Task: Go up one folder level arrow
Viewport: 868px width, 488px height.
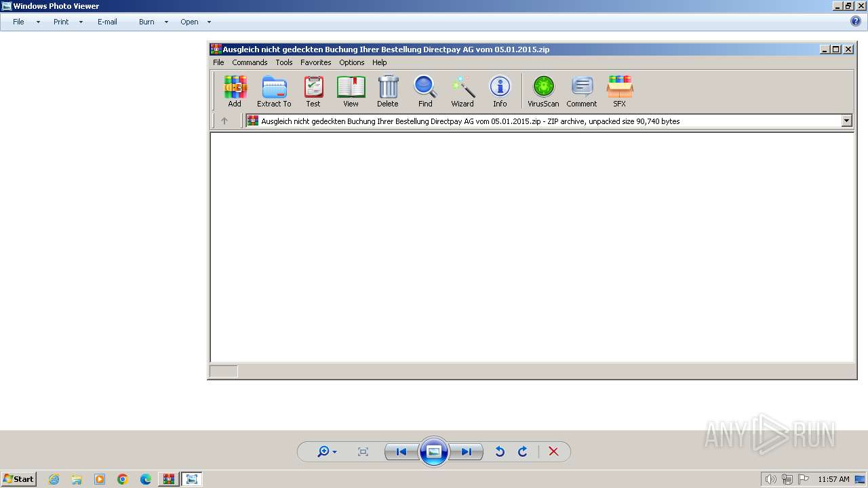Action: [224, 121]
